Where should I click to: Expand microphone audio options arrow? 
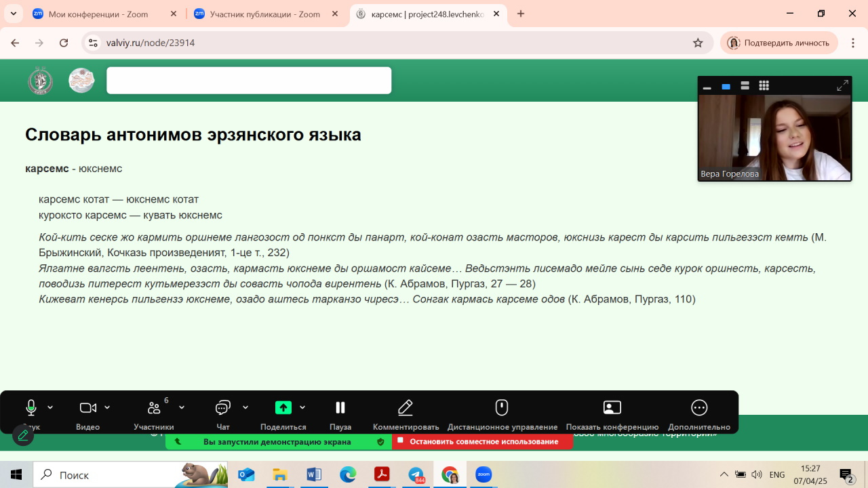point(50,407)
